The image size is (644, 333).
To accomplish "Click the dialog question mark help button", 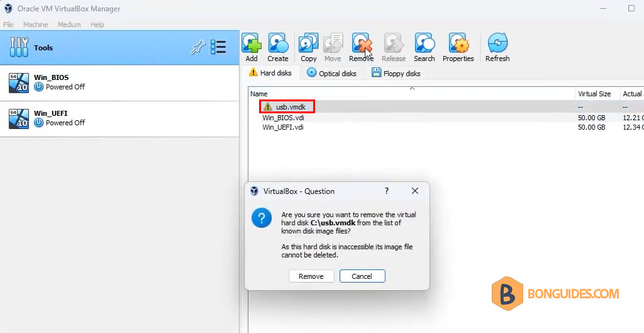I will (x=387, y=191).
